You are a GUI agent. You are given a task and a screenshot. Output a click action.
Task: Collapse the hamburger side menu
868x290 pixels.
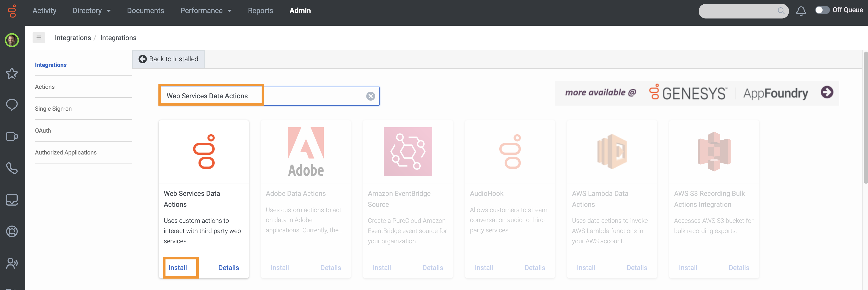39,38
